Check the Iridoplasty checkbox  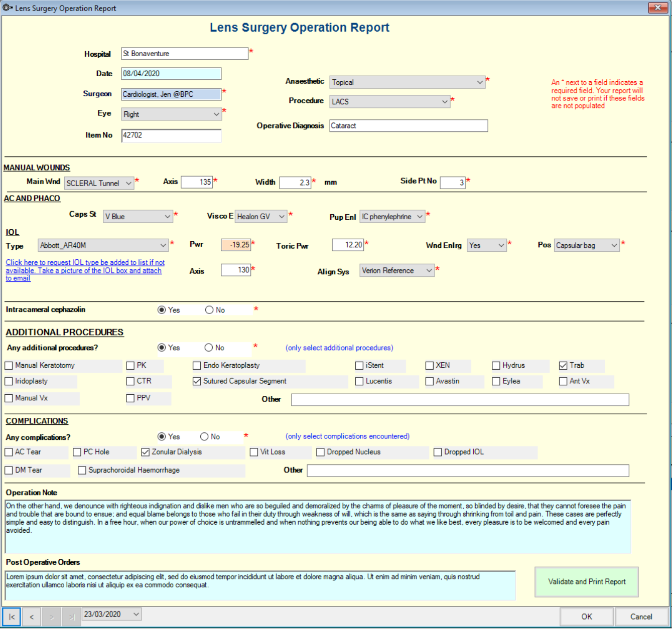(9, 381)
